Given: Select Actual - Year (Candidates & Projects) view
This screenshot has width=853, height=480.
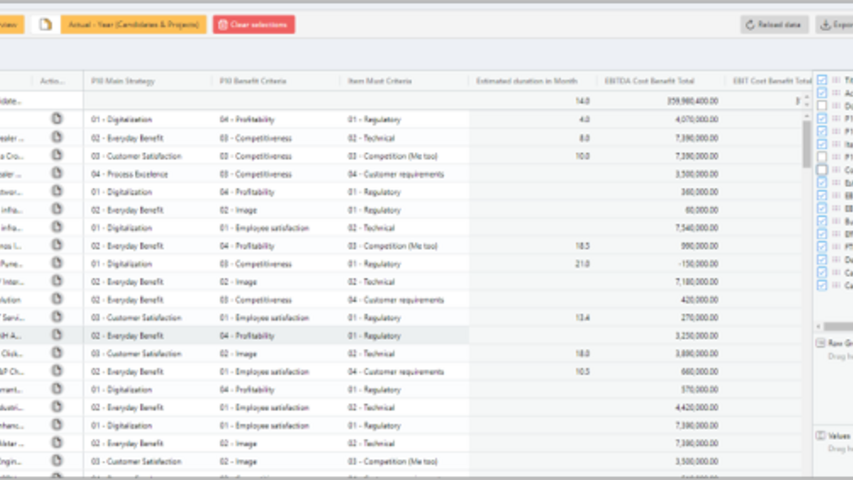Looking at the screenshot, I should pyautogui.click(x=134, y=24).
